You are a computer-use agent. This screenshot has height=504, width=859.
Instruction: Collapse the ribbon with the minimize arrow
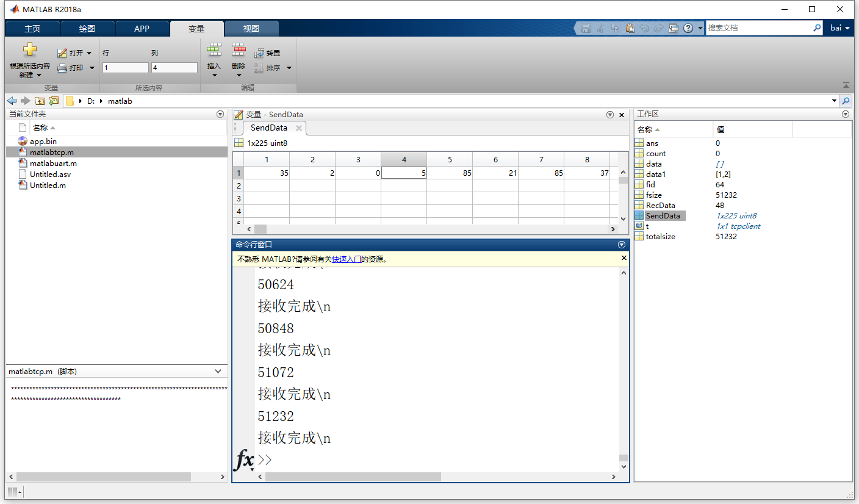pos(846,85)
